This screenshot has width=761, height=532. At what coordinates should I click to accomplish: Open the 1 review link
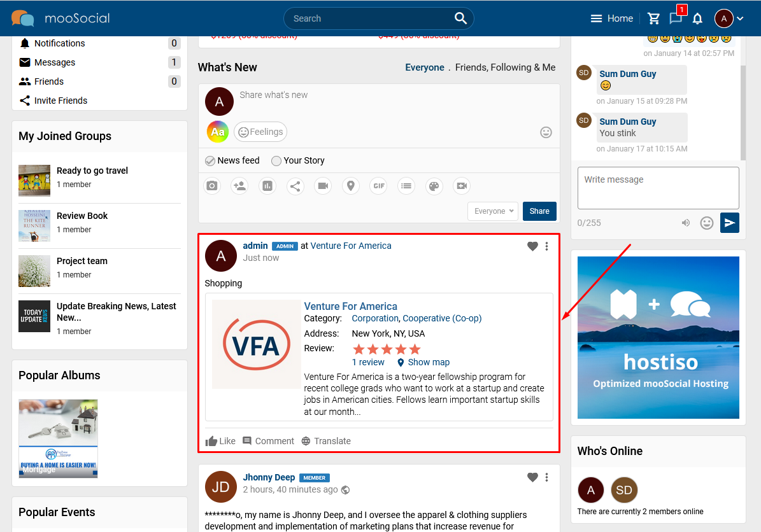point(368,362)
